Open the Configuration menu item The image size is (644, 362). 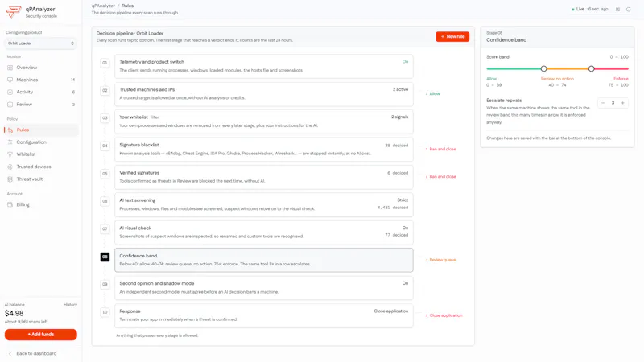[41, 142]
